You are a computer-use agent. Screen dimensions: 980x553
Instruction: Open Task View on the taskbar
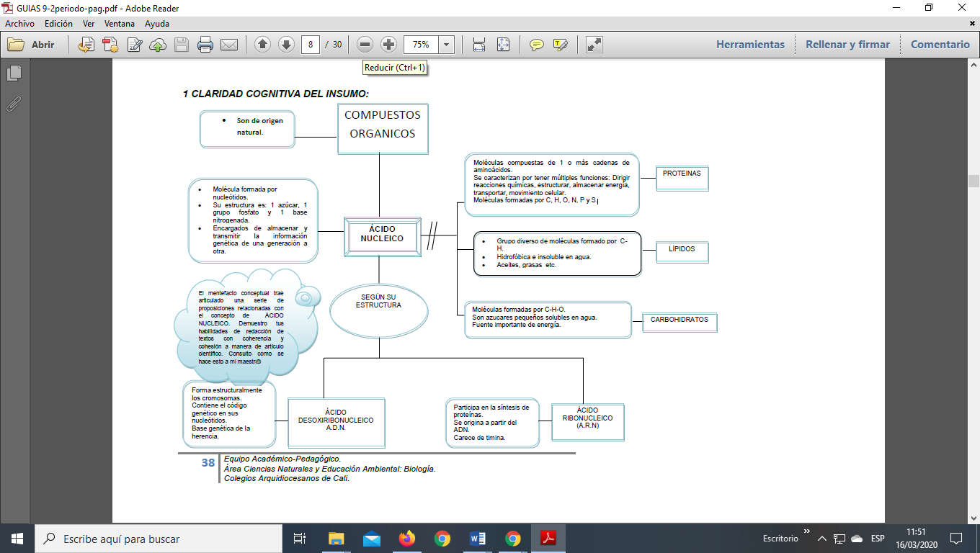point(300,539)
